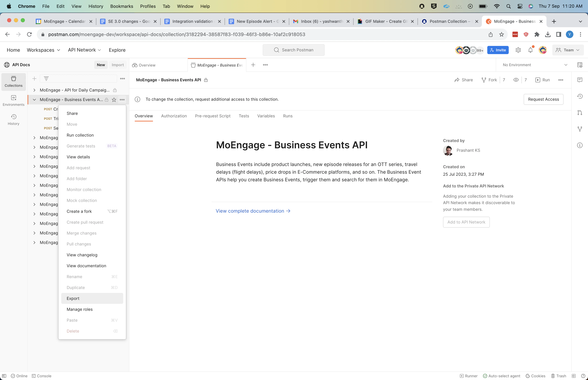
Task: Expand the MoEngage - API for Daily Campaign collection
Action: (34, 90)
